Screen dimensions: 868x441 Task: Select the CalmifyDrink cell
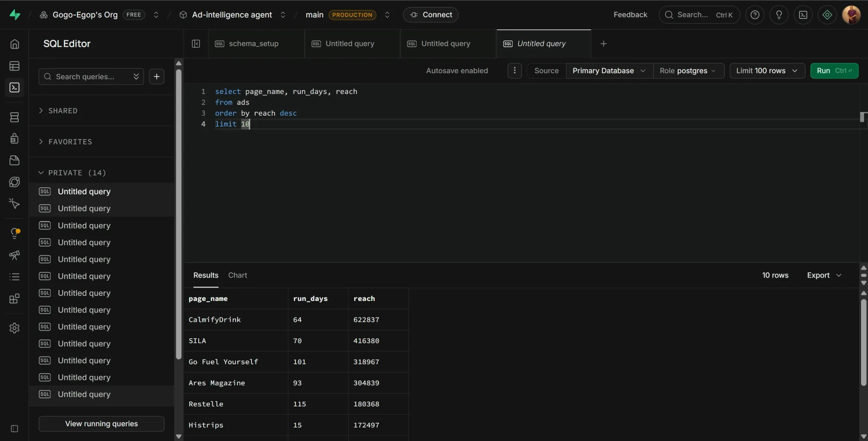tap(236, 320)
